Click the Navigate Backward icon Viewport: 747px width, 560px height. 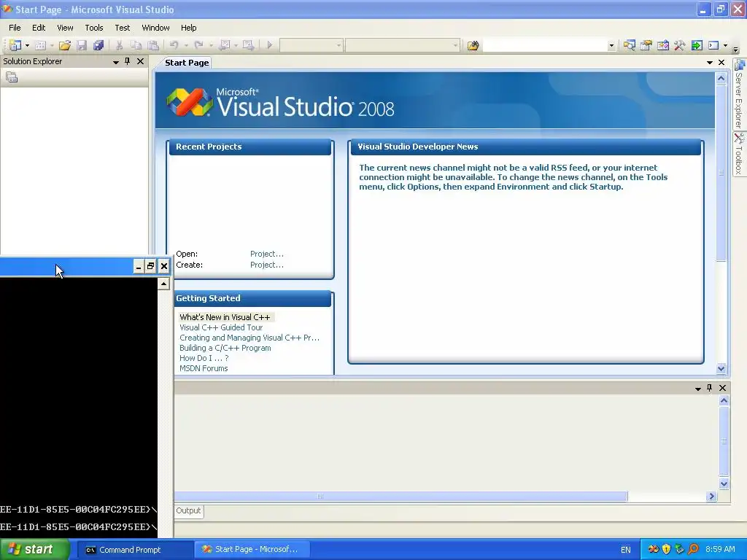[225, 45]
